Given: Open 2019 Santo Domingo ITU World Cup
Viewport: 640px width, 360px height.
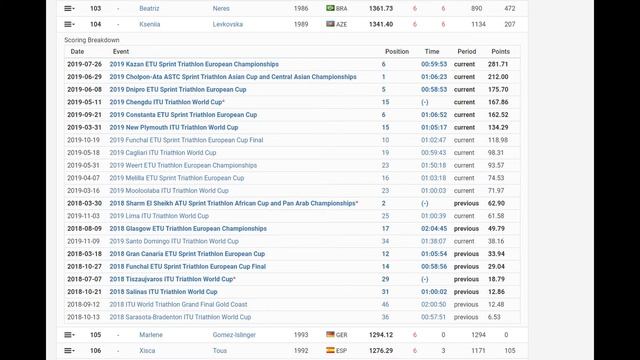Looking at the screenshot, I should (x=174, y=242).
